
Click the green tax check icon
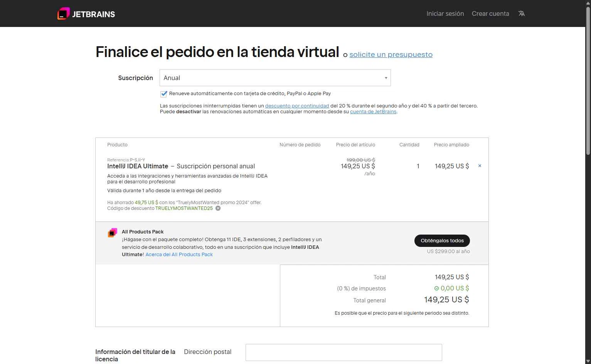coord(436,288)
